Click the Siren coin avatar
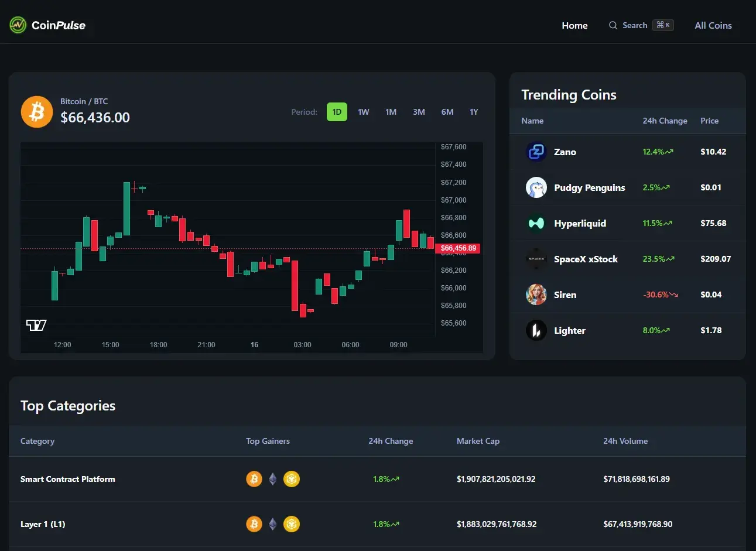This screenshot has width=756, height=551. point(536,295)
